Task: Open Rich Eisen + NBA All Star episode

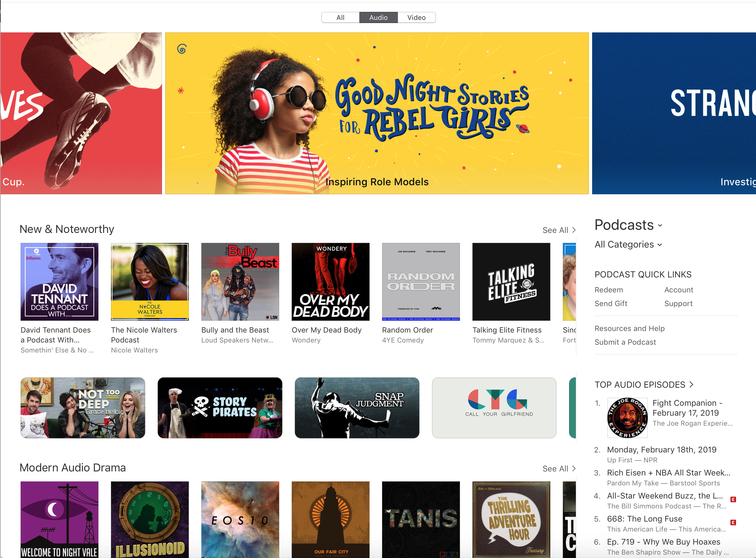Action: pos(668,473)
